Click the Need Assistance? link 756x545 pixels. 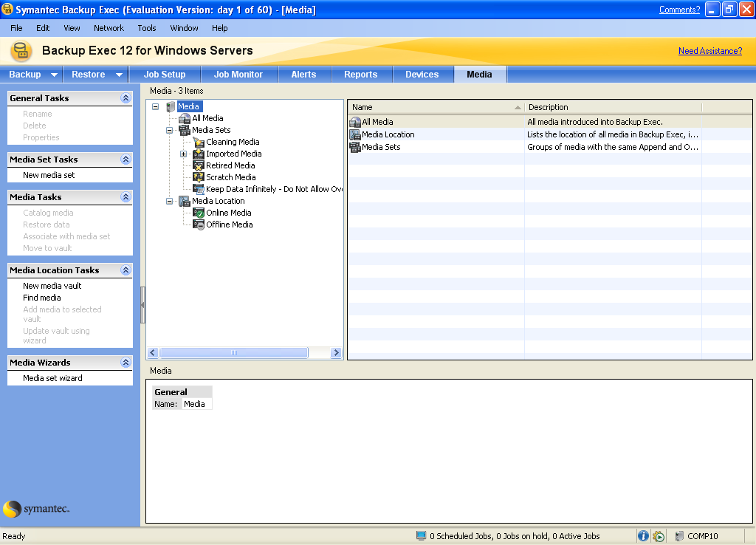pos(710,51)
